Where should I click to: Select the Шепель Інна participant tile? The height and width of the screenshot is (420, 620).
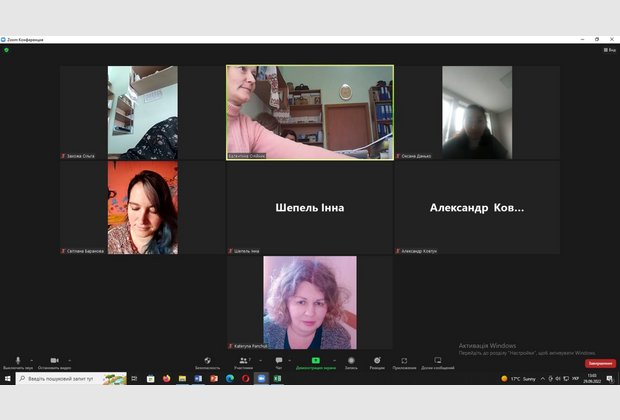(x=310, y=208)
